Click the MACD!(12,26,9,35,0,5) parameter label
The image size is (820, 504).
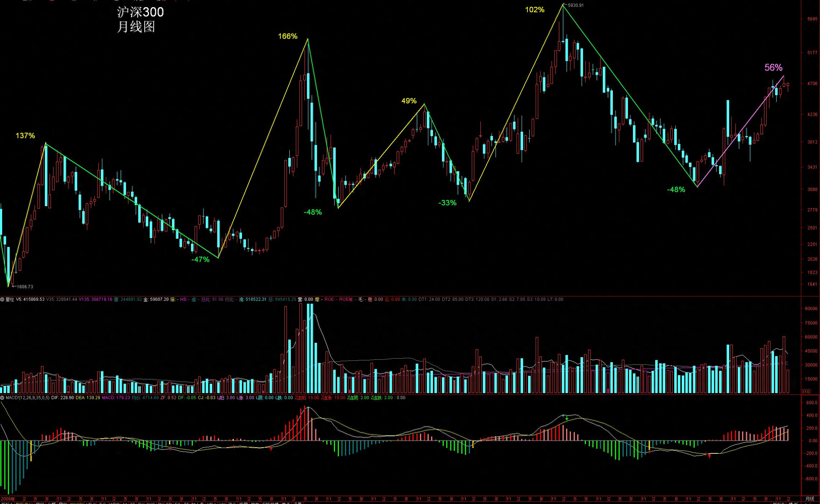point(27,398)
